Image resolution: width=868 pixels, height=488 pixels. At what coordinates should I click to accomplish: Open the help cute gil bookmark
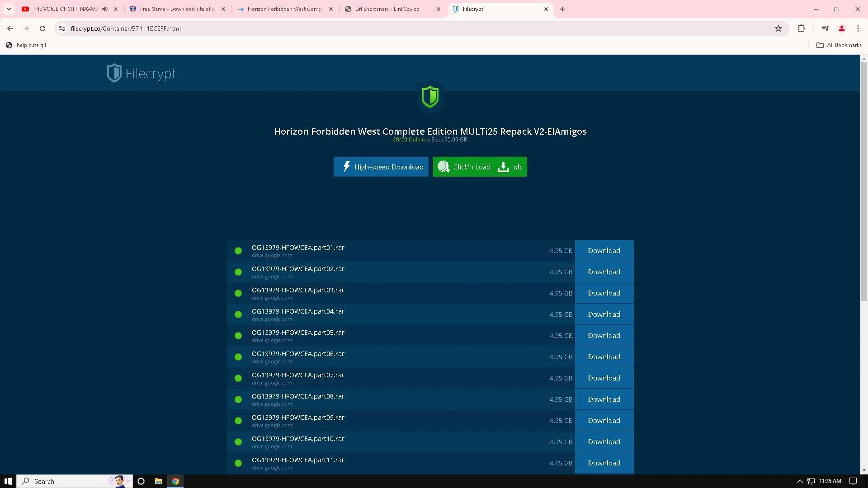tap(26, 45)
